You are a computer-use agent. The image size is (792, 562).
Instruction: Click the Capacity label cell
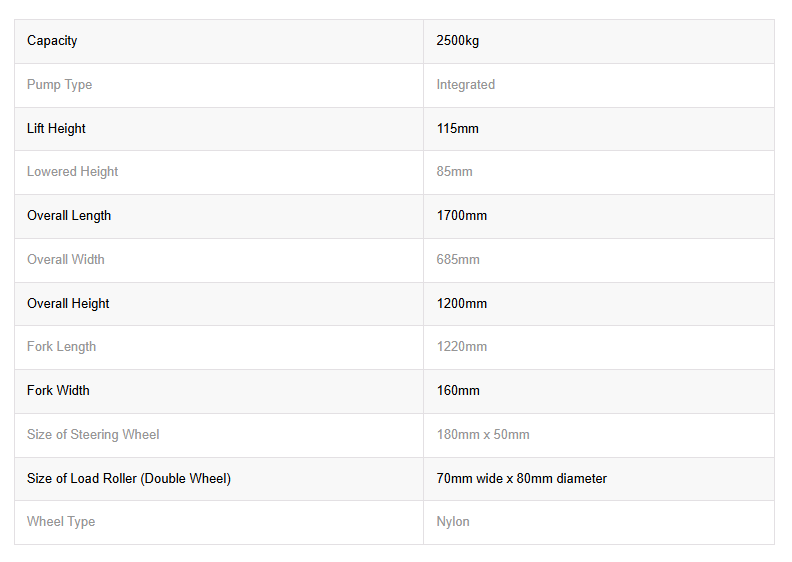(219, 41)
